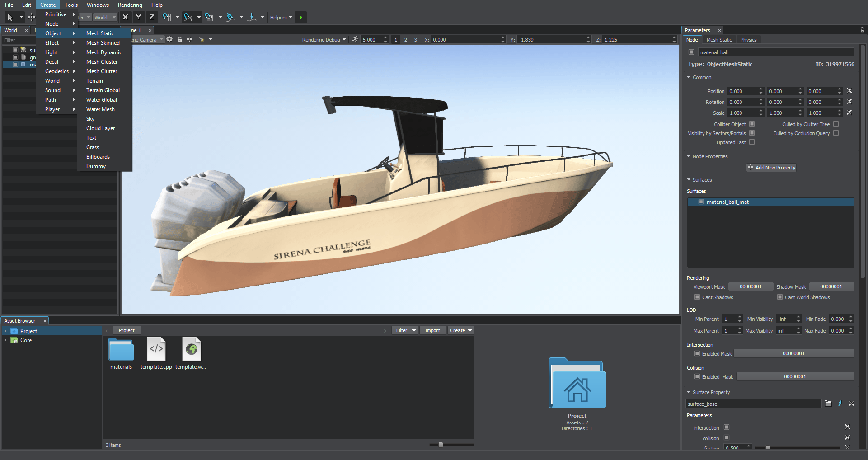Toggle the angle snapping magnet icon
Image resolution: width=868 pixels, height=460 pixels.
[188, 18]
